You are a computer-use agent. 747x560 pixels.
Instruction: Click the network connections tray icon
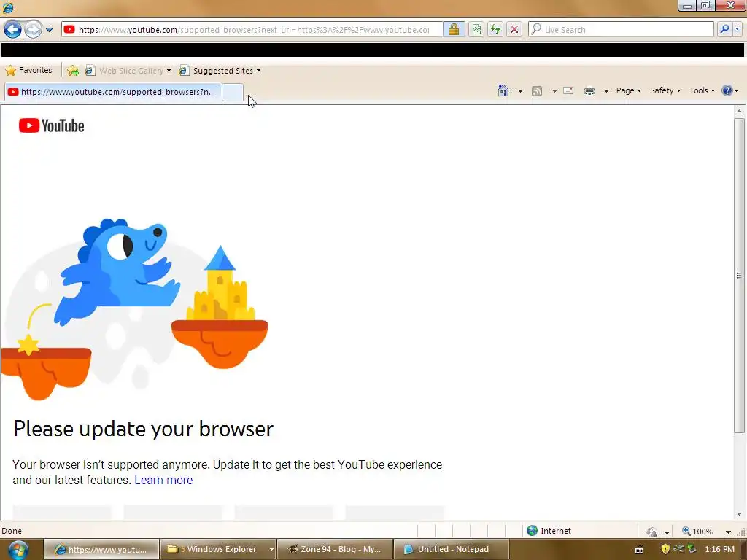pyautogui.click(x=678, y=549)
